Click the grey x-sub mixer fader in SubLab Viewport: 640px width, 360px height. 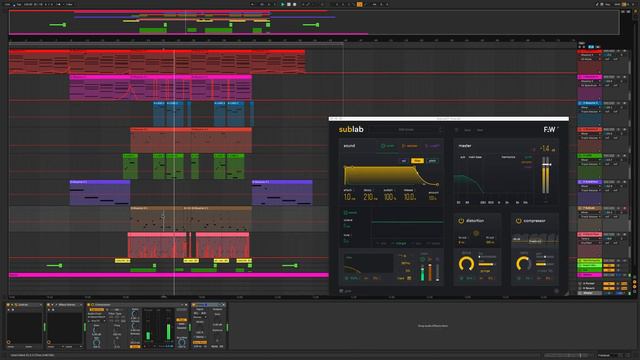tap(437, 272)
